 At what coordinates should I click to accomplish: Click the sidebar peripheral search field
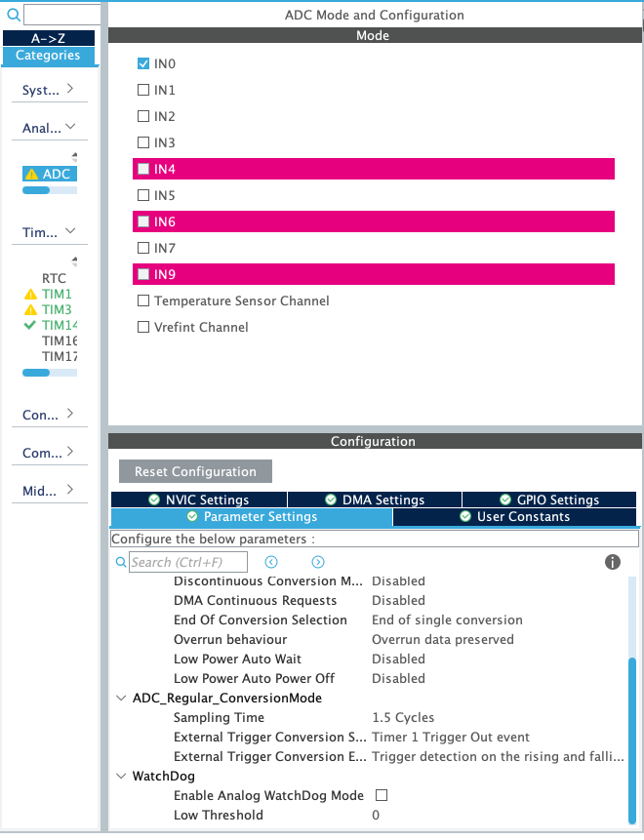pyautogui.click(x=62, y=15)
